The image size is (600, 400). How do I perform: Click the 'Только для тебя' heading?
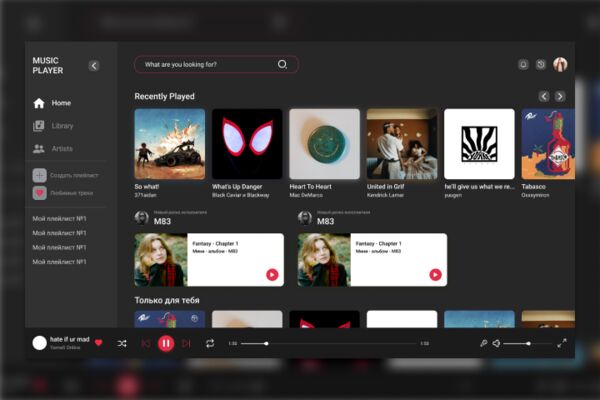(x=167, y=300)
